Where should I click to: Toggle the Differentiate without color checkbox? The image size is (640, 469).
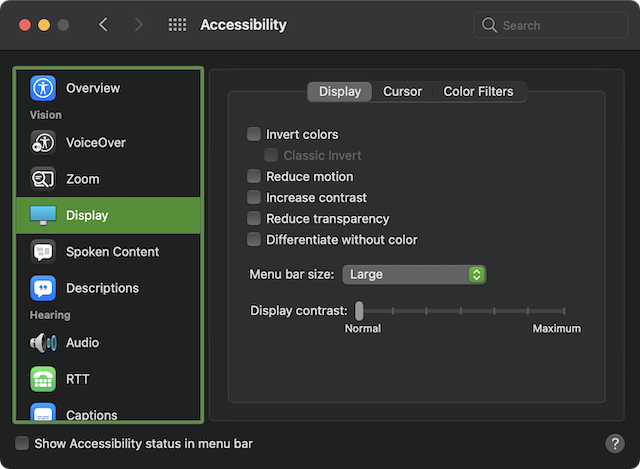click(254, 240)
